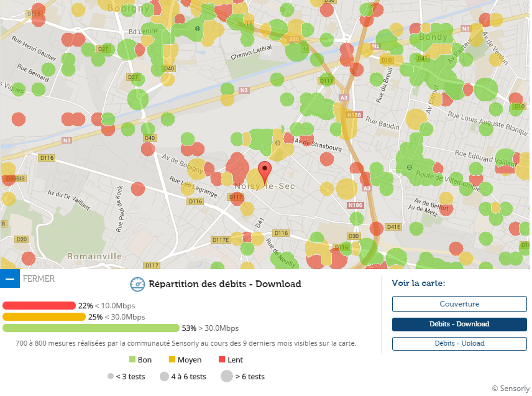Click the largest gray '> 6 tests' circle
Viewport: 532px width, 396px height.
point(226,376)
